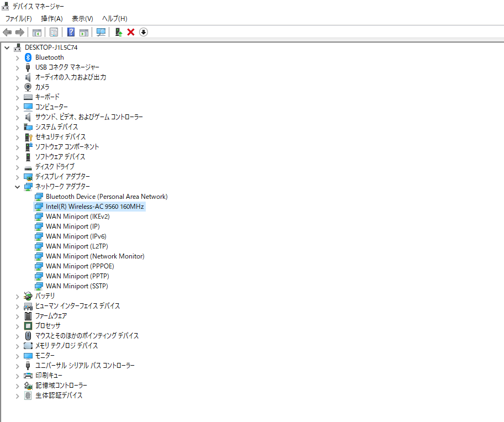Click the computer icon beside DESKTOP-J1L5C74
Viewport: 504px width, 422px height.
[17, 48]
